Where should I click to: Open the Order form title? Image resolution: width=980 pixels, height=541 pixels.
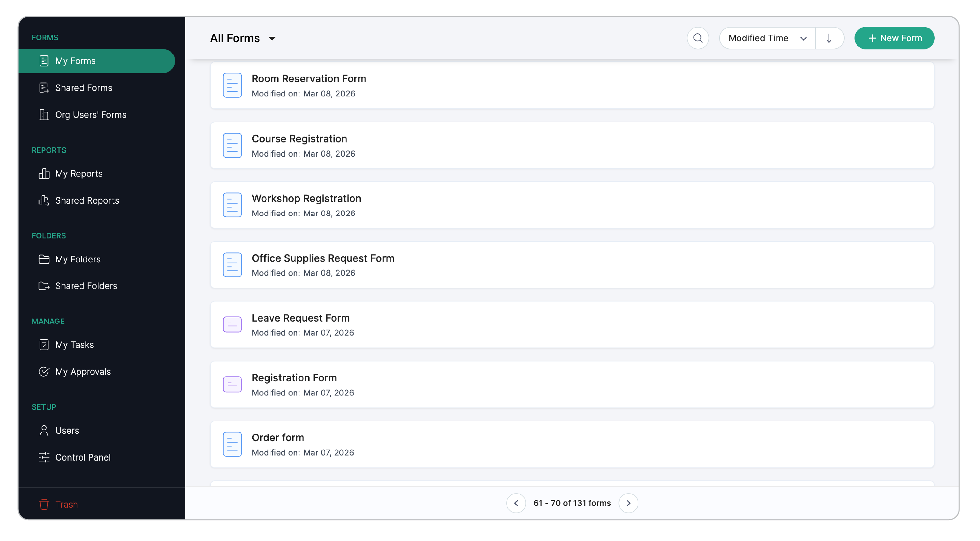[x=278, y=437]
